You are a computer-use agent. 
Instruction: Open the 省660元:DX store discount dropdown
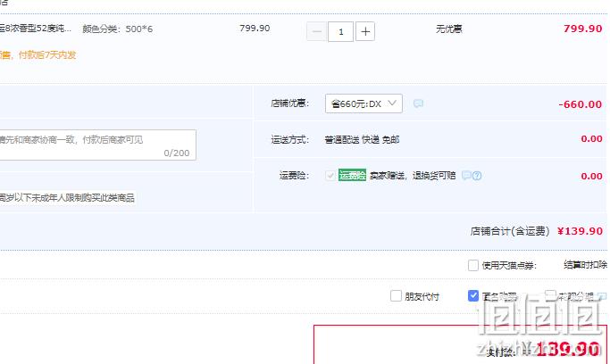[x=363, y=103]
